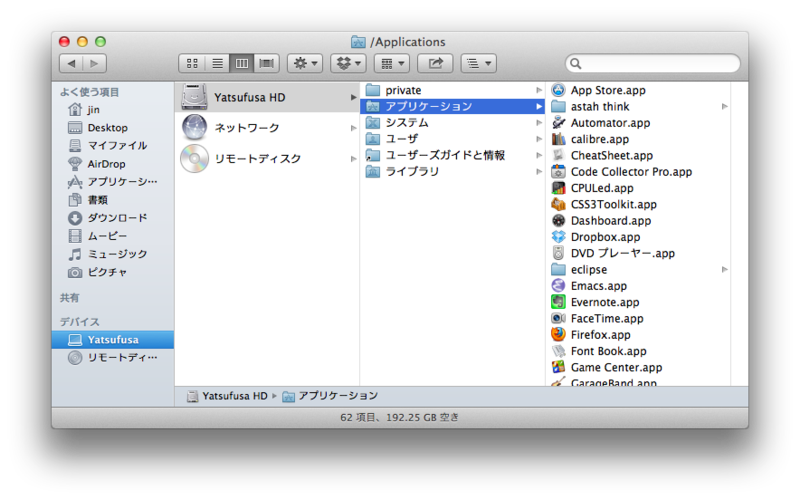Click Yatsufusa HD in the path bar
Image resolution: width=800 pixels, height=500 pixels.
[228, 396]
